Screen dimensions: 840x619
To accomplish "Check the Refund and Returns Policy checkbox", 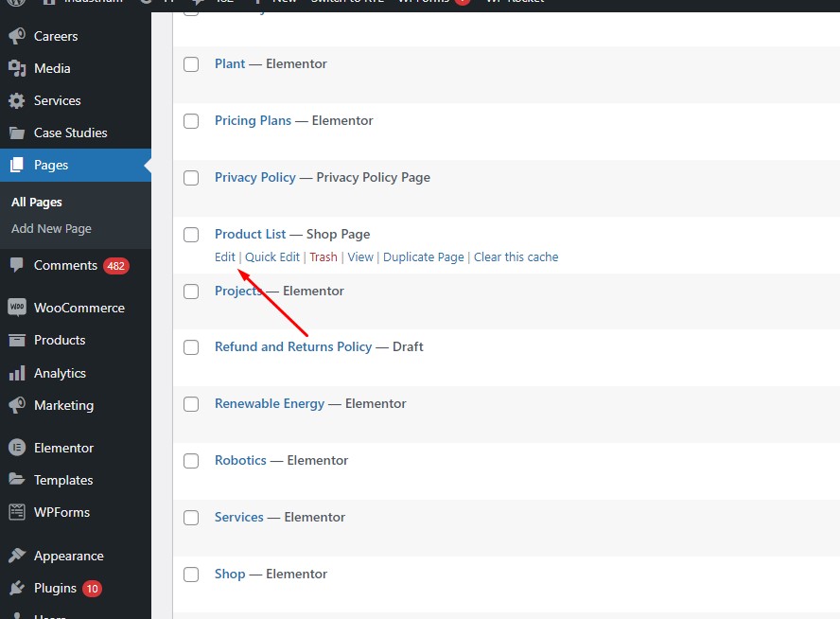I will coord(191,347).
